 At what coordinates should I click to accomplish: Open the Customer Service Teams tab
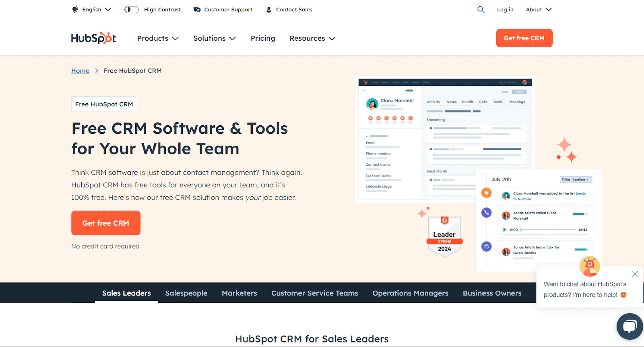314,293
